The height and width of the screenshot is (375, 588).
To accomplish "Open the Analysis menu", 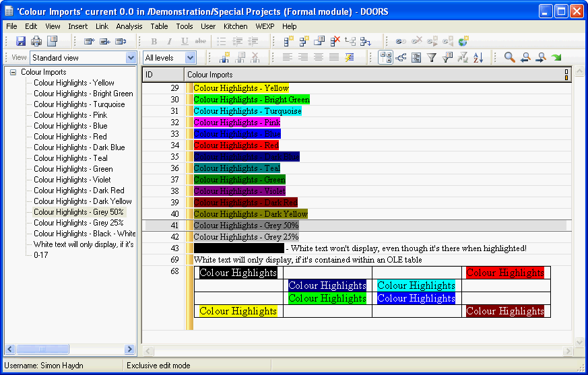I will (x=129, y=26).
